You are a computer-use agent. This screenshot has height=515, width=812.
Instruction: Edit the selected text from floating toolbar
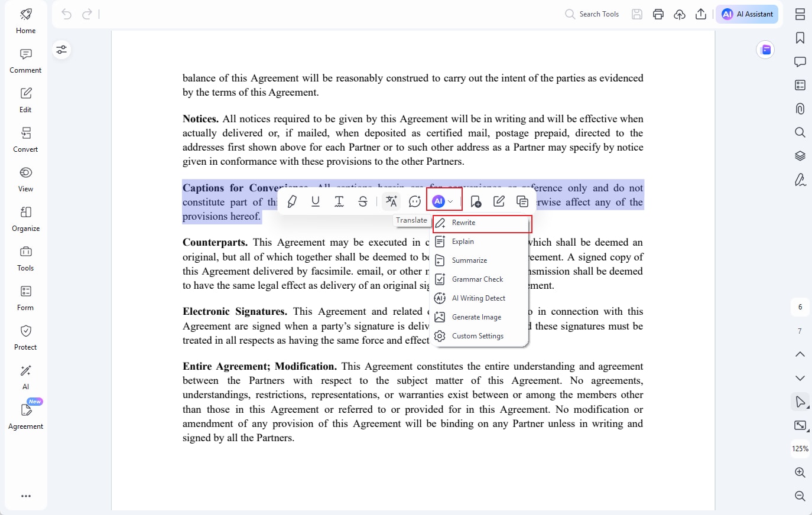coord(499,201)
